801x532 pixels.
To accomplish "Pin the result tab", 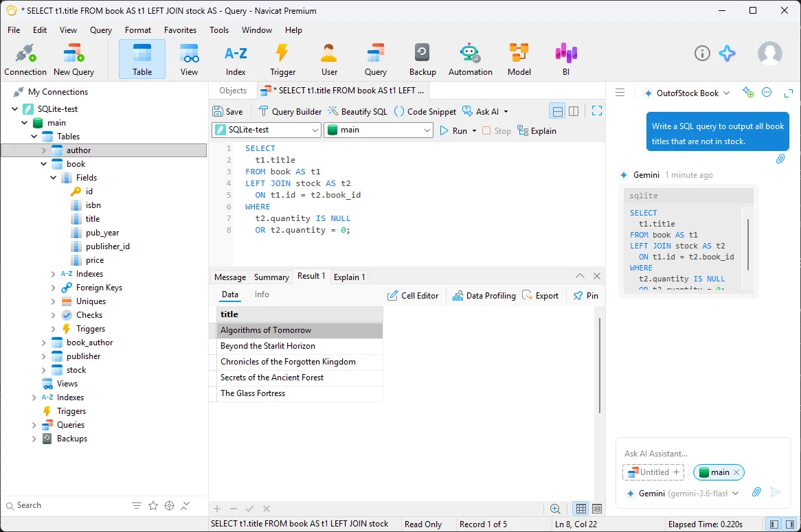I will 586,296.
